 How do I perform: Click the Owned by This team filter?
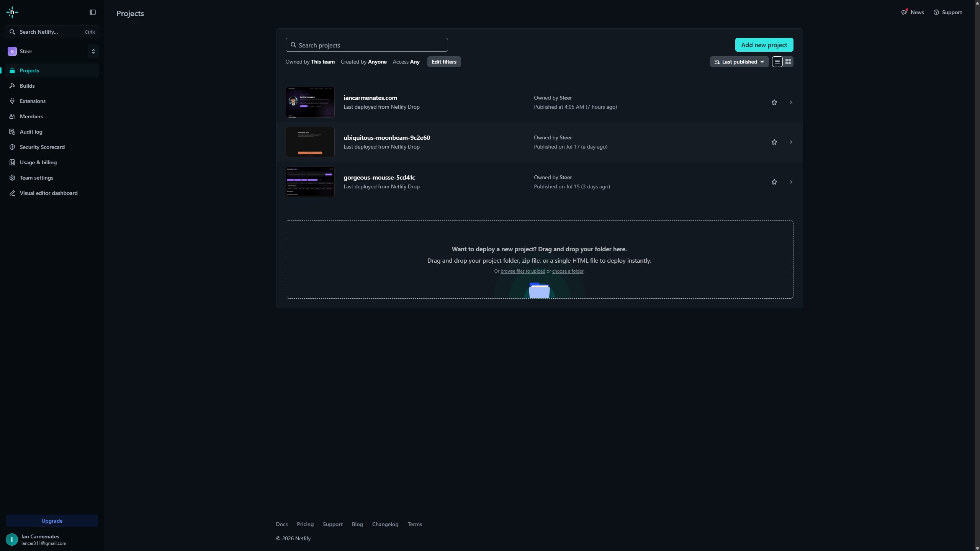coord(310,62)
